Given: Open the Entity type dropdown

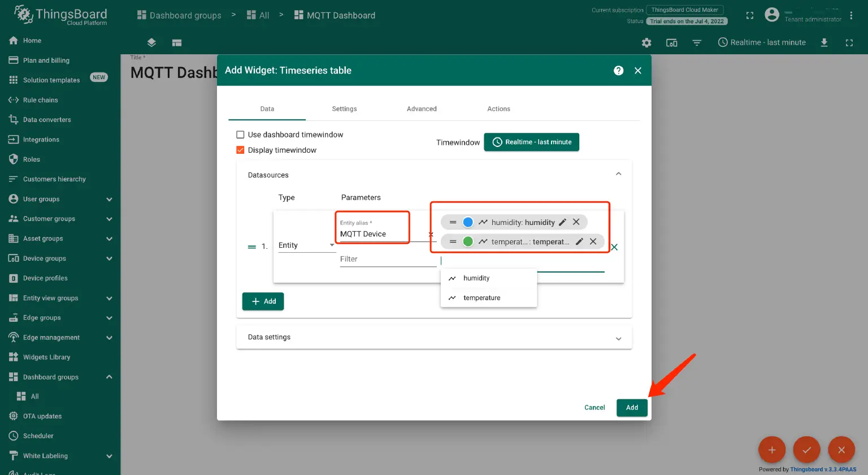Looking at the screenshot, I should pyautogui.click(x=306, y=245).
